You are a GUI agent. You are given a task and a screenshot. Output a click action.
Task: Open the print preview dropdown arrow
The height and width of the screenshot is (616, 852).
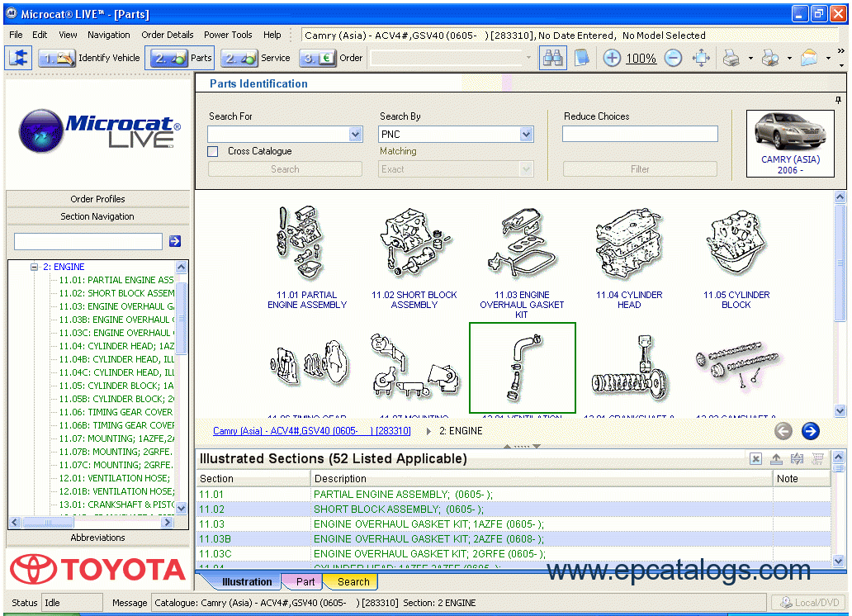[789, 58]
